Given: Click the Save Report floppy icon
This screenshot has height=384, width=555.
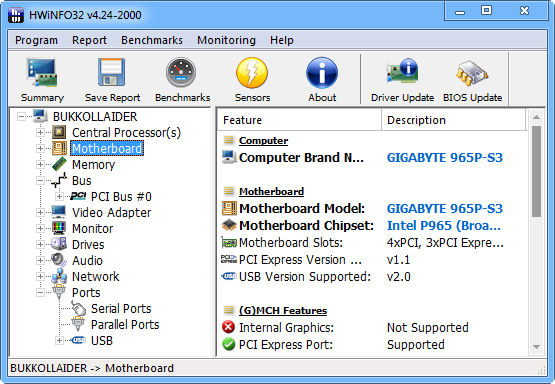Looking at the screenshot, I should [x=112, y=72].
